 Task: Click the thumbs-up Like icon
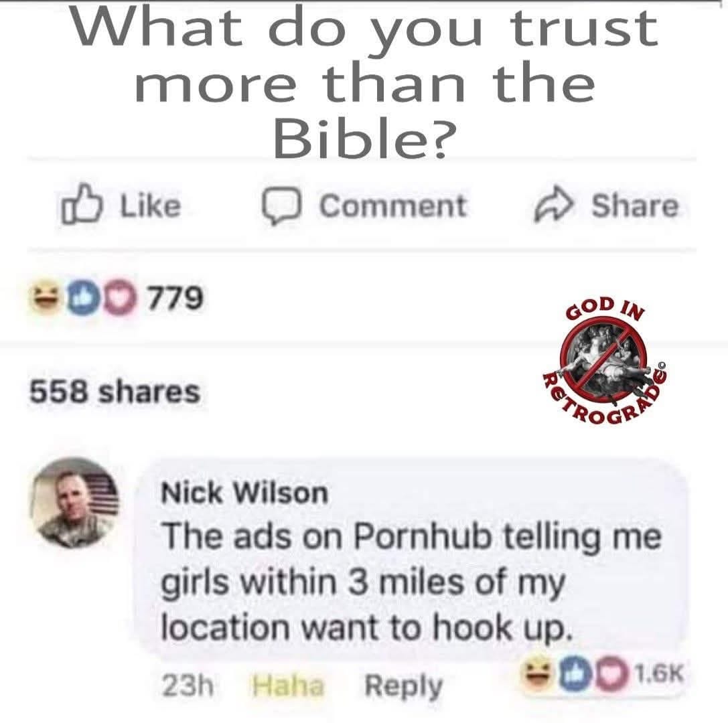82,205
